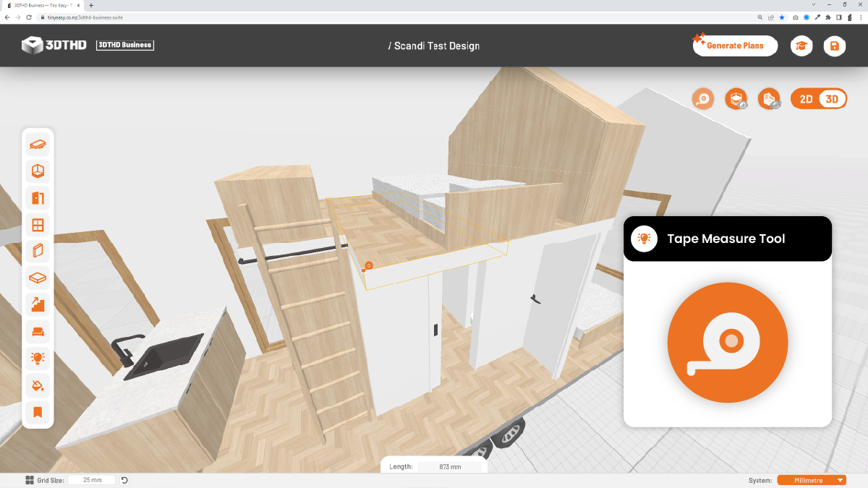Click the lightbulb tips icon in sidebar
The height and width of the screenshot is (488, 868).
tap(38, 358)
